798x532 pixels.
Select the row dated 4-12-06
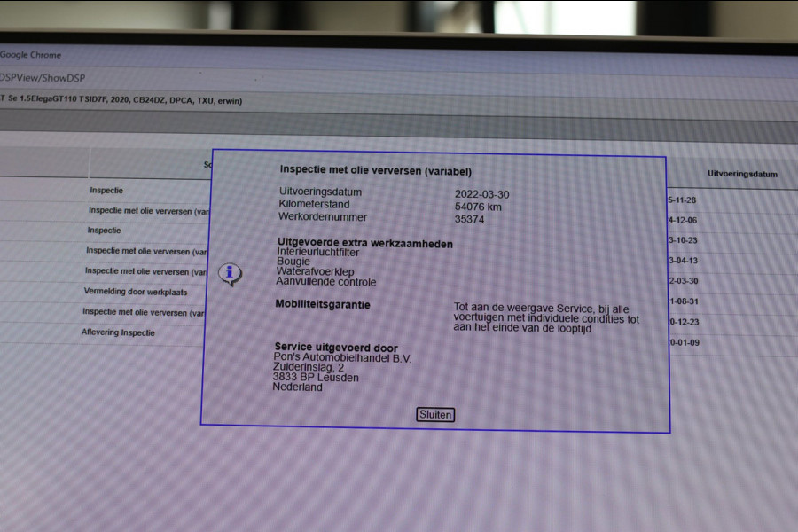[683, 220]
